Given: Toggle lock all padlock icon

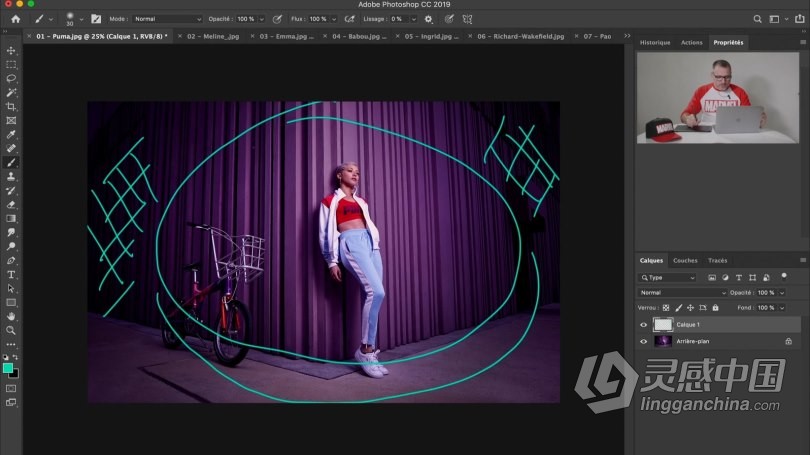Looking at the screenshot, I should pyautogui.click(x=715, y=308).
